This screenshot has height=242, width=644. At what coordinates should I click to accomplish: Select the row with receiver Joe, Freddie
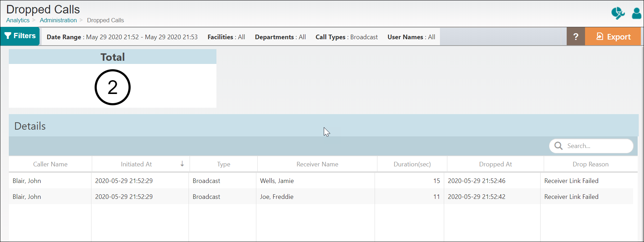tap(276, 197)
